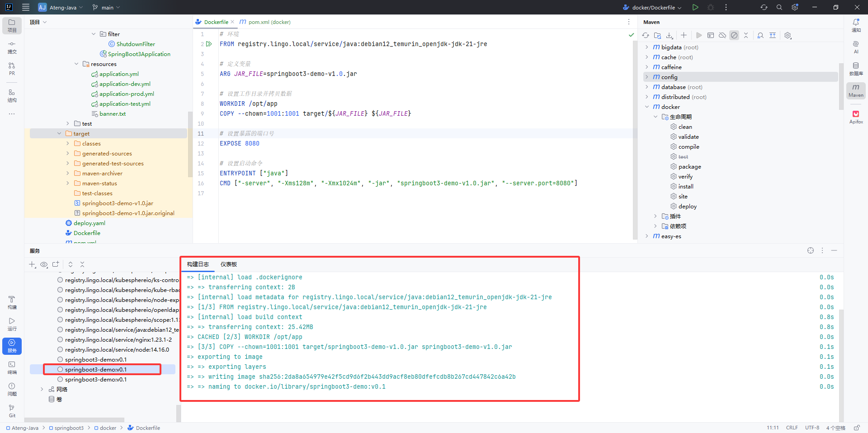
Task: Toggle Maven offline mode
Action: (722, 35)
